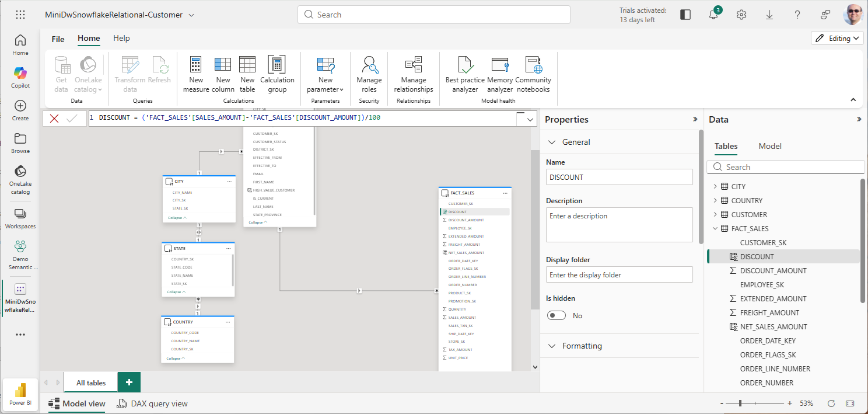This screenshot has height=414, width=868.
Task: Click the New measure icon
Action: pyautogui.click(x=195, y=74)
